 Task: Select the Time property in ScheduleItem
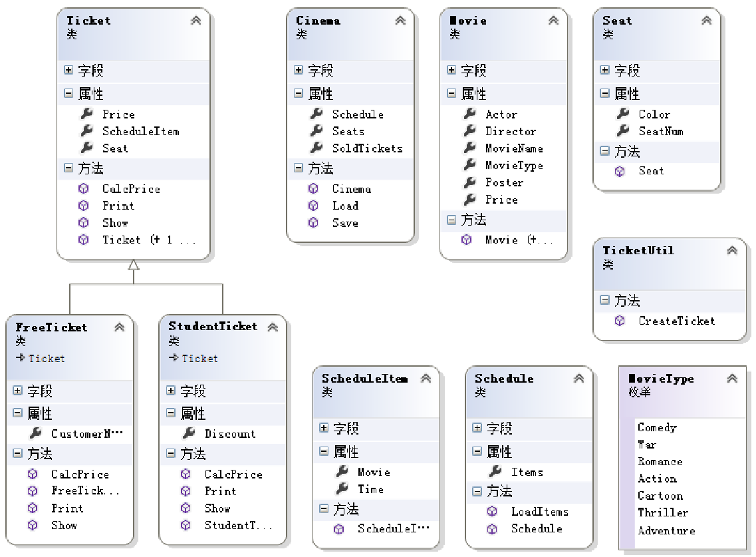click(370, 489)
